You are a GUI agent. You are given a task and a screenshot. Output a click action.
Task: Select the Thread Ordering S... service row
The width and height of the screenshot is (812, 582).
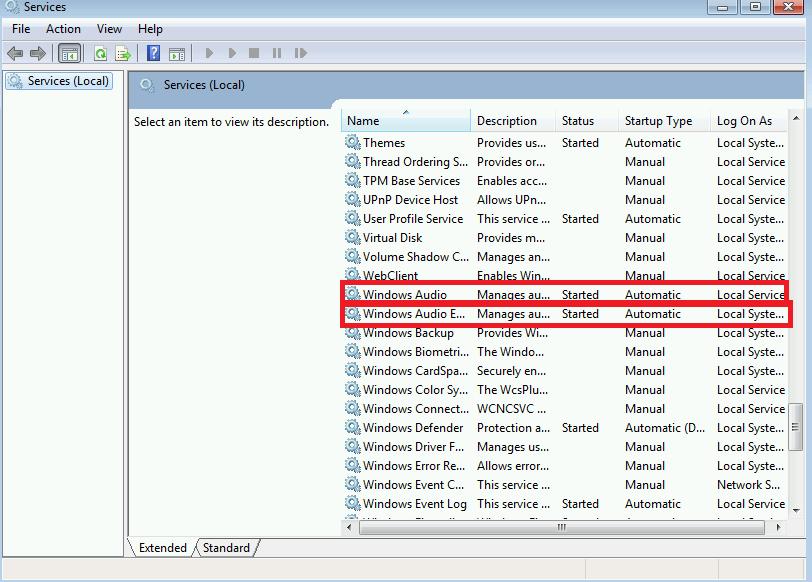[x=565, y=162]
